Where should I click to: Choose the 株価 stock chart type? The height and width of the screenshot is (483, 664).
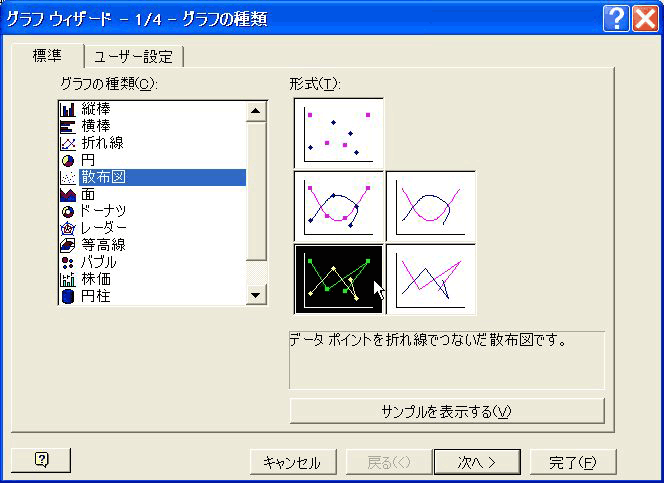tap(96, 279)
